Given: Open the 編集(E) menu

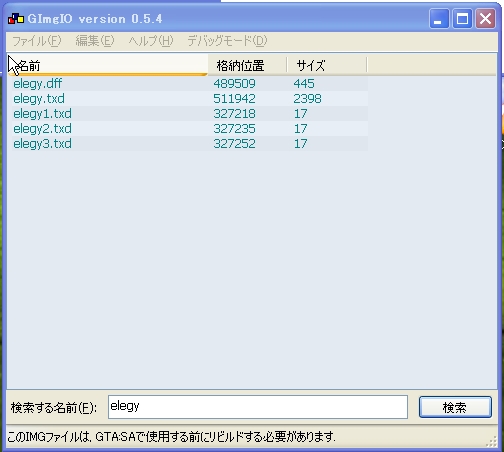Looking at the screenshot, I should pos(95,41).
